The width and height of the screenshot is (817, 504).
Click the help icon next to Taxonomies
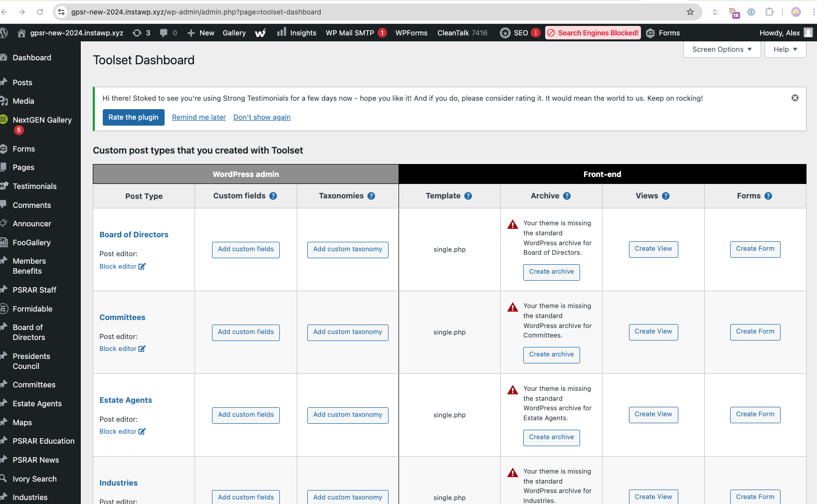(371, 196)
